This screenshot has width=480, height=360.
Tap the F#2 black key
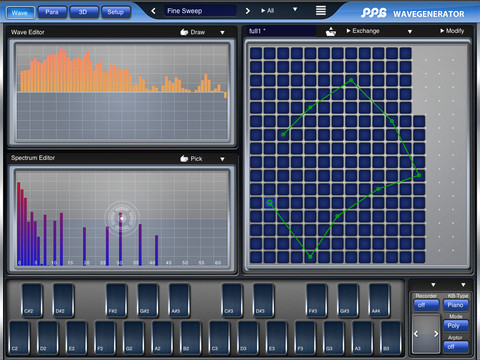(x=117, y=300)
